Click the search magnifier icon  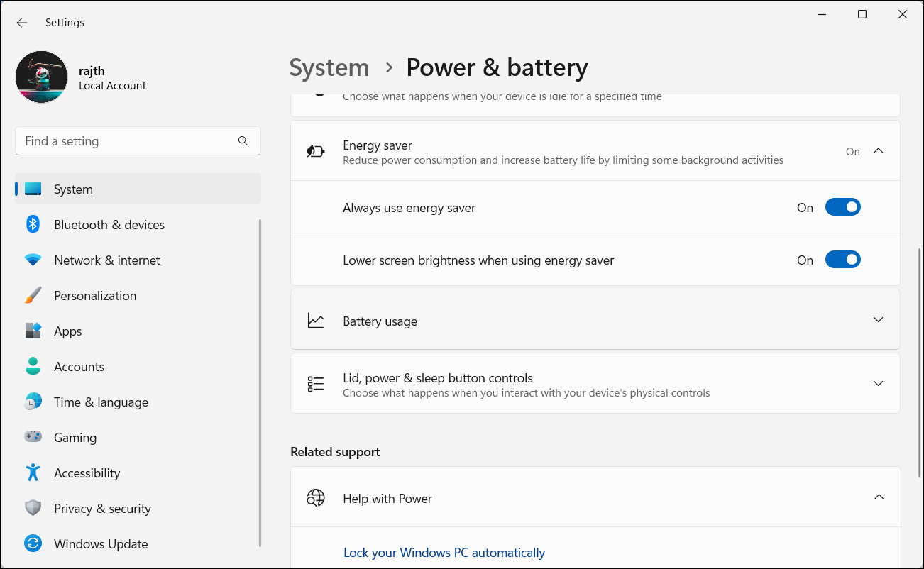click(243, 141)
